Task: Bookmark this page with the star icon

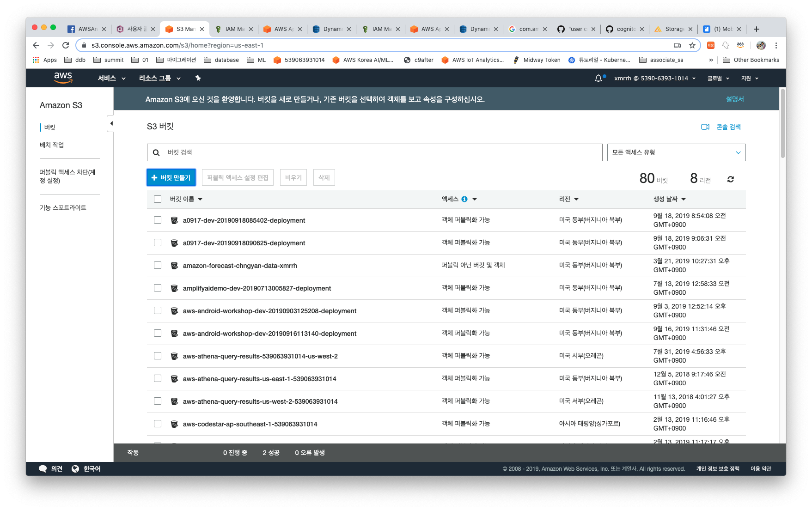Action: click(x=692, y=45)
